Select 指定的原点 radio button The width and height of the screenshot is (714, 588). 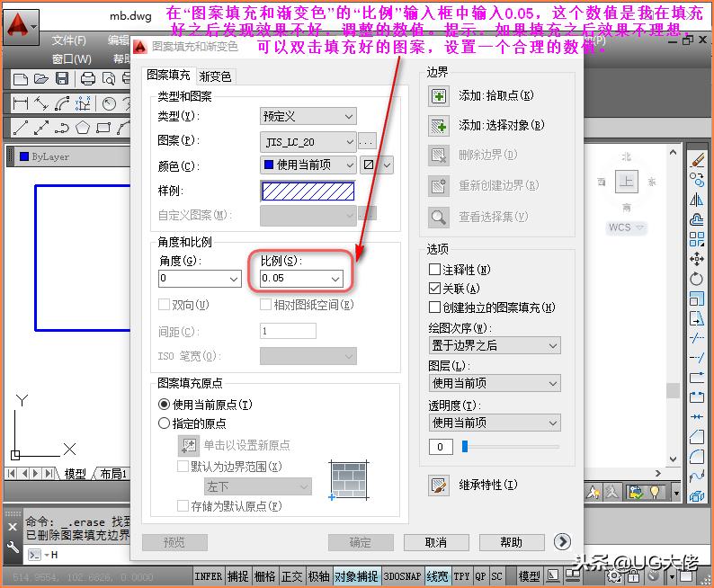tap(164, 423)
